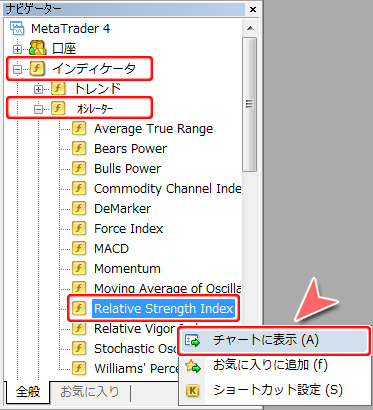Select Relative Vigor Index text
This screenshot has width=373, height=410.
[x=136, y=329]
